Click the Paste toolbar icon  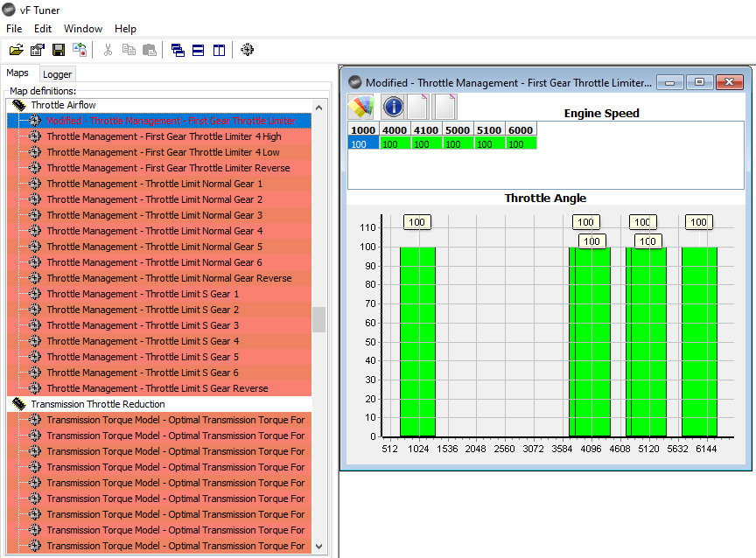click(150, 50)
